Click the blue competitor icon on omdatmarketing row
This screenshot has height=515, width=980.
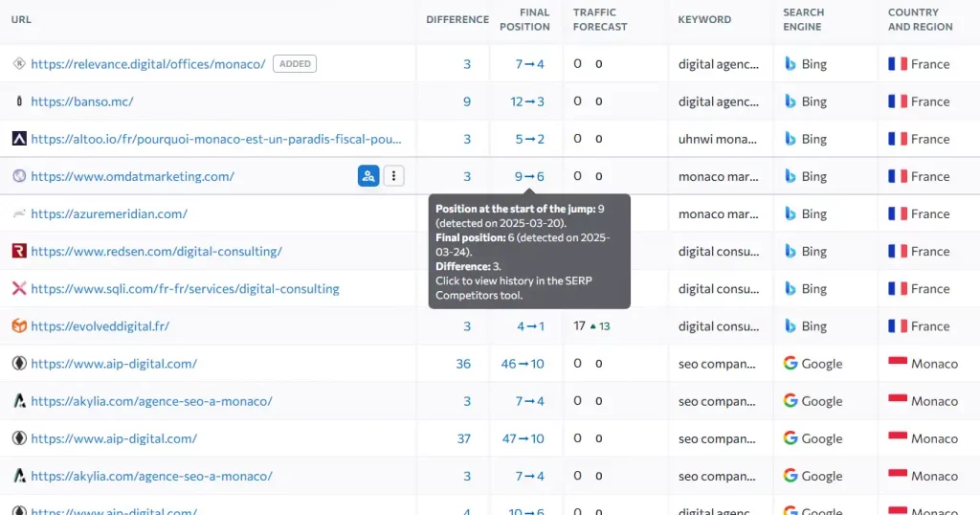(x=368, y=176)
